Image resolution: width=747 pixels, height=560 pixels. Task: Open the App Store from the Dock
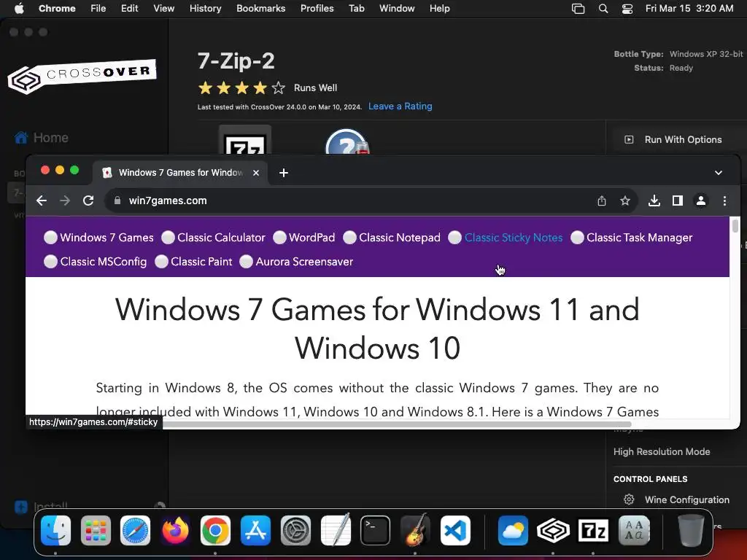point(255,531)
